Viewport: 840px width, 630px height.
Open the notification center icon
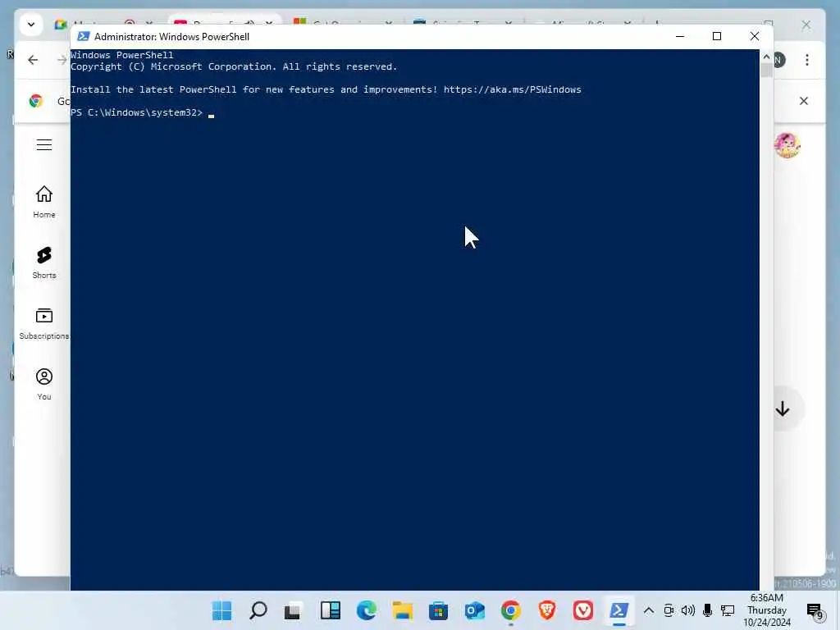[815, 610]
